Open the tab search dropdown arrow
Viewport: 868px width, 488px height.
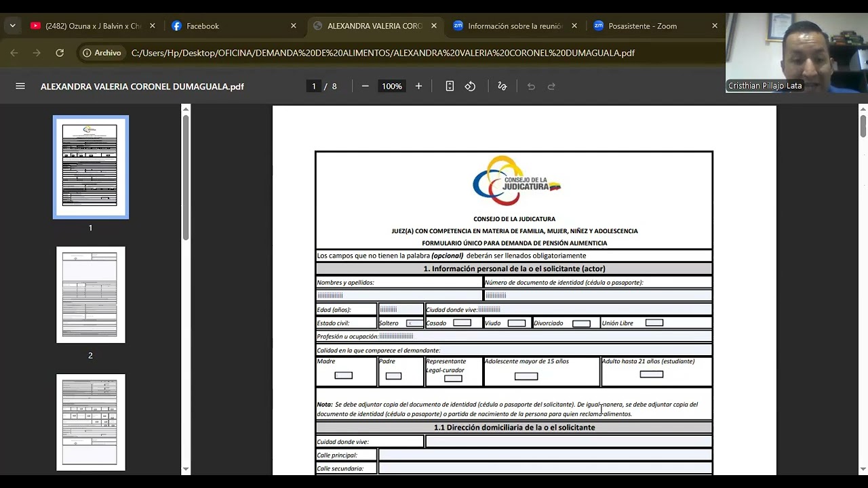[x=12, y=26]
